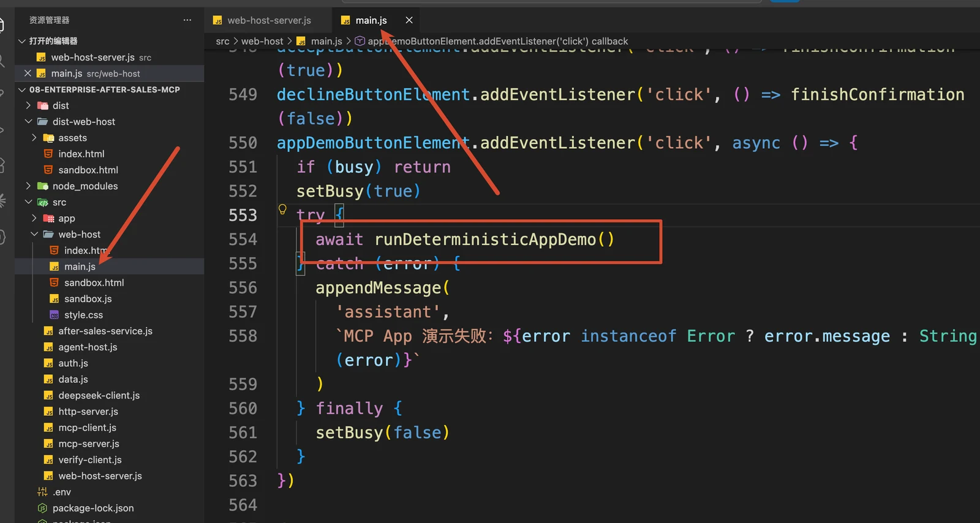Expand the node_modules folder
Screen dimensions: 980x523
point(28,186)
